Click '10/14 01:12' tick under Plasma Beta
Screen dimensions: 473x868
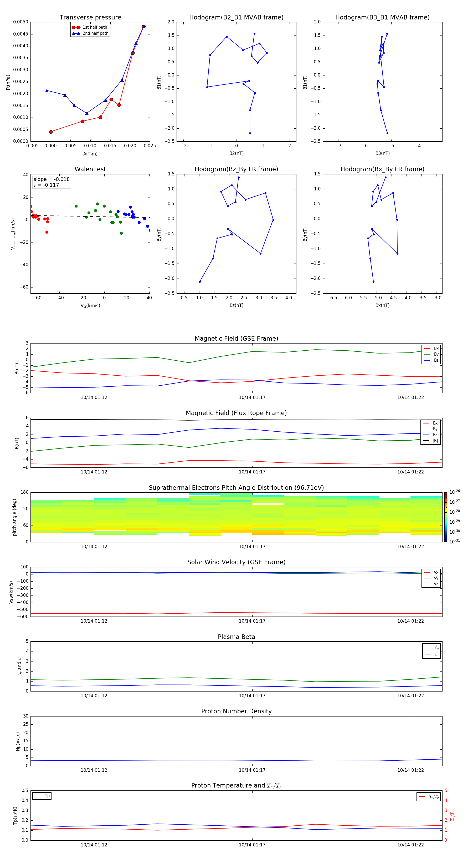pyautogui.click(x=94, y=696)
